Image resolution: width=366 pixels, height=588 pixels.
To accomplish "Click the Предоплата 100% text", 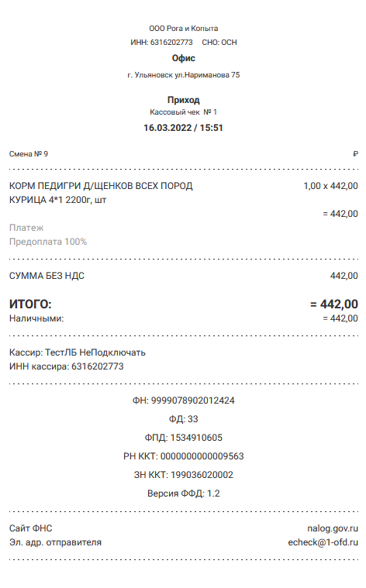I will pyautogui.click(x=48, y=242).
